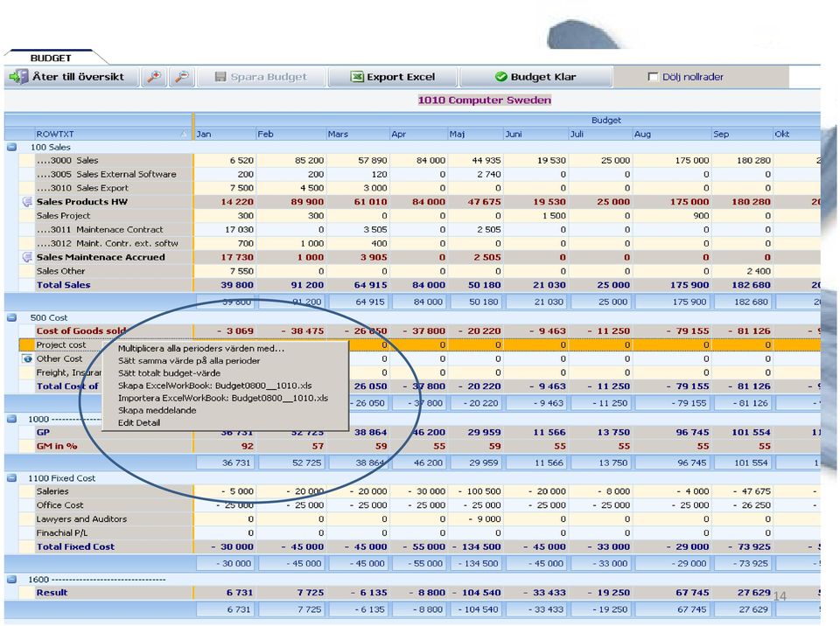Screen dimensions: 840x626
Task: Select the Sales Other row label
Action: (60, 271)
